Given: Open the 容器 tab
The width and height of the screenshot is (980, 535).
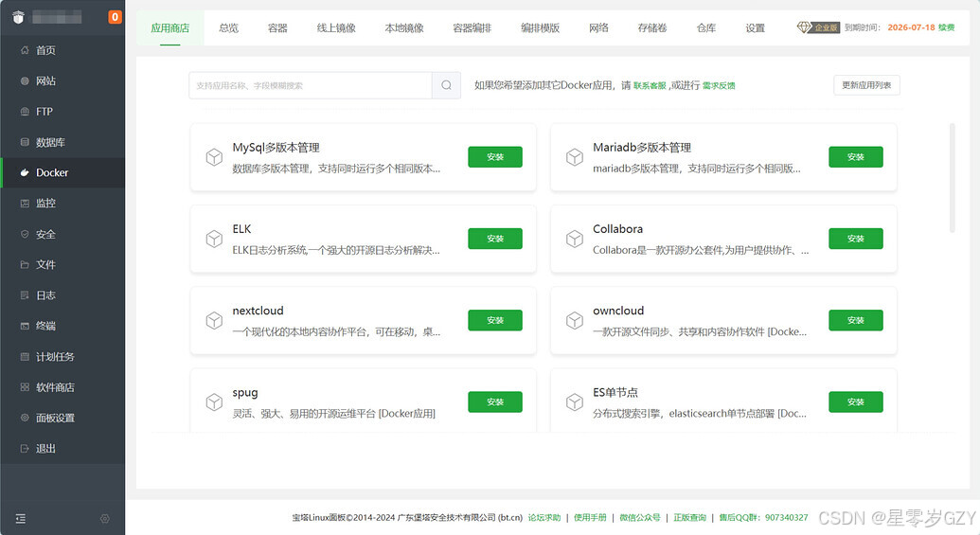Looking at the screenshot, I should coord(277,27).
